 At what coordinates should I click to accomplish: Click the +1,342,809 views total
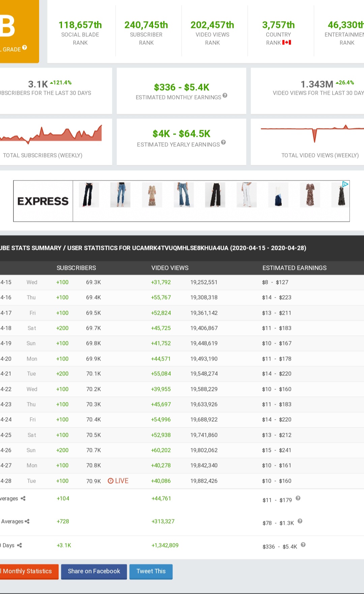(165, 545)
